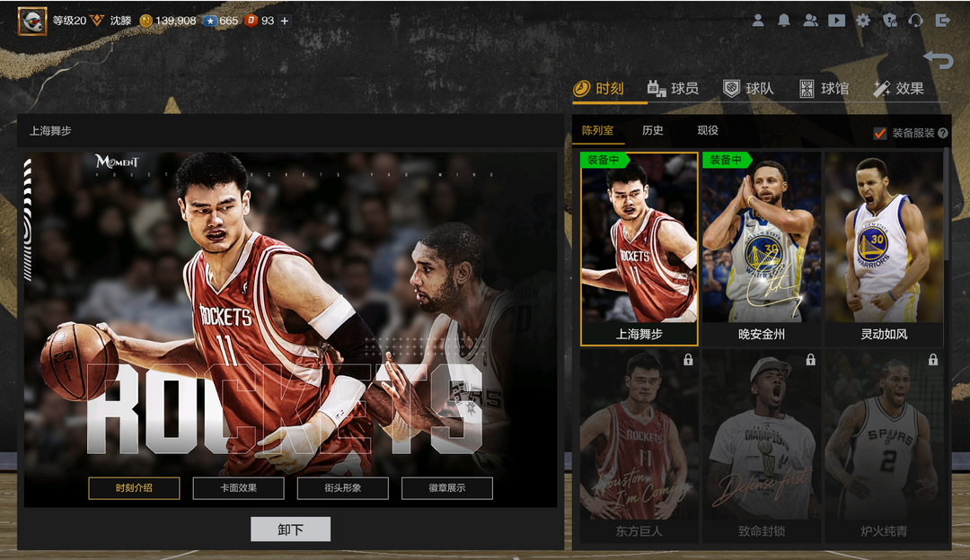Click the help question mark icon
970x560 pixels.
point(943,133)
